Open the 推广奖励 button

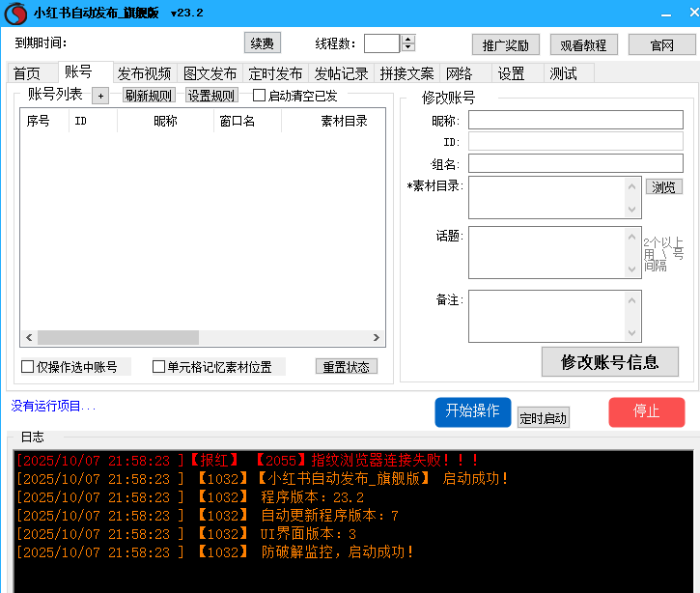click(506, 45)
